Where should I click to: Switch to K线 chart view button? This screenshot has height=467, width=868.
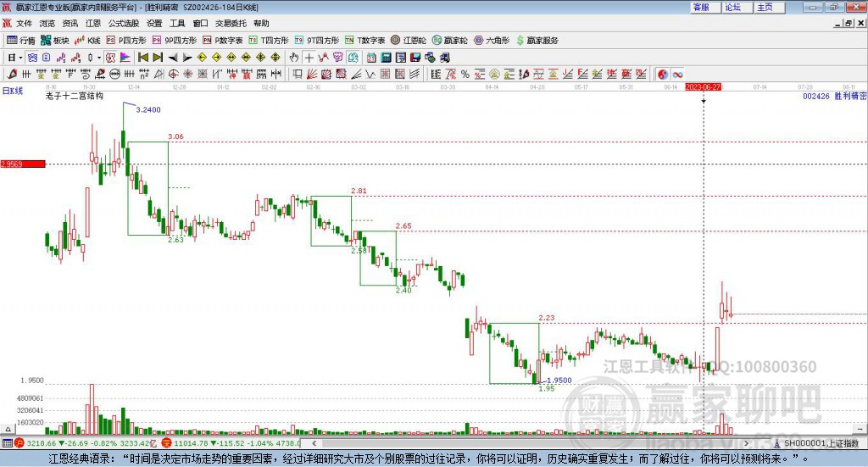click(x=87, y=41)
